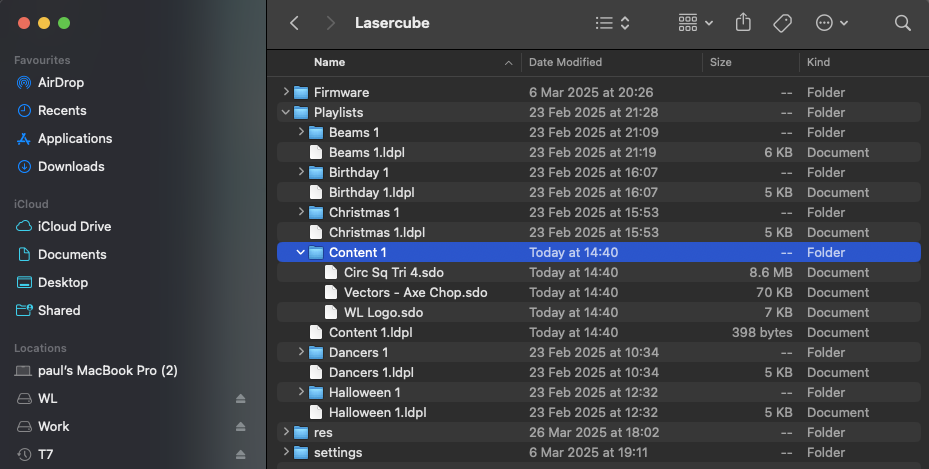Click the Share icon in toolbar
Image resolution: width=929 pixels, height=469 pixels.
(x=743, y=23)
